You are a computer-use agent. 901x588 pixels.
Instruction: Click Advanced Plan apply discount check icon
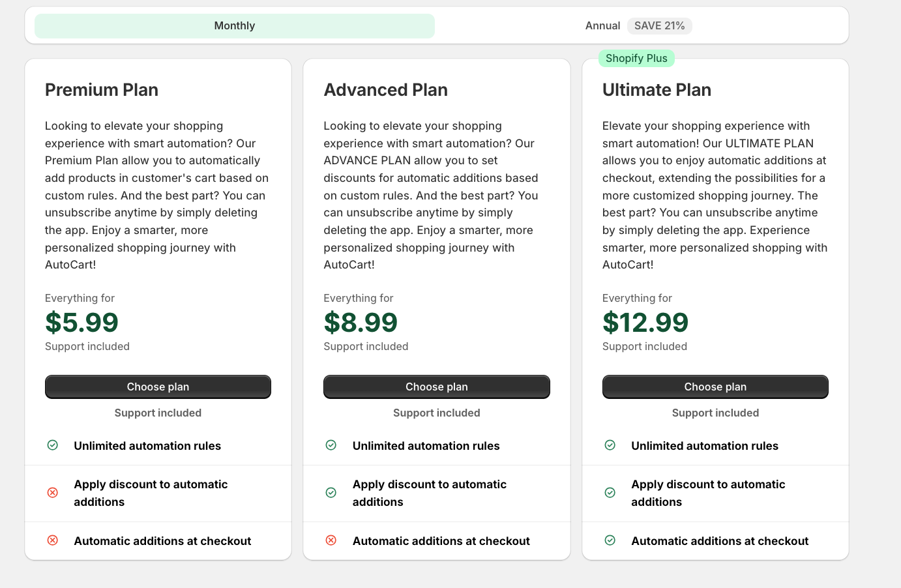331,493
